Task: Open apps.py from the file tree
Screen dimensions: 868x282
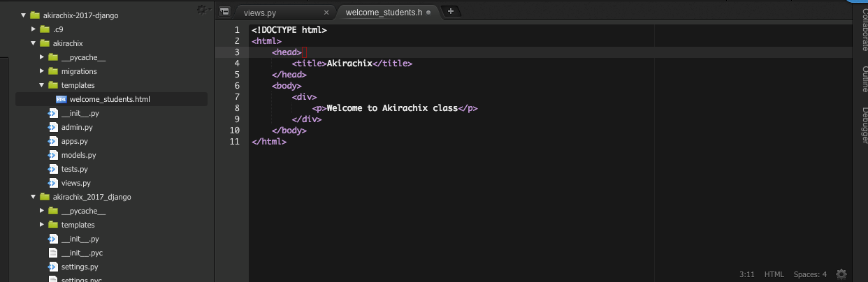Action: pos(74,141)
